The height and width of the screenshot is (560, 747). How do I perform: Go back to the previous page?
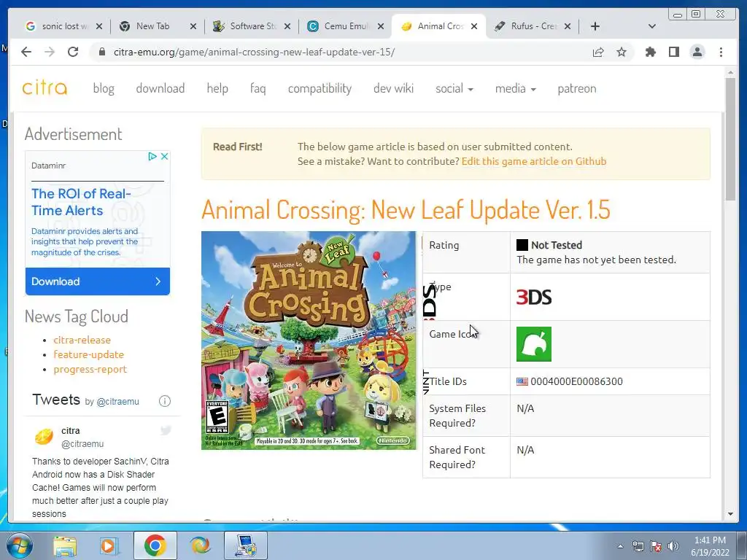pyautogui.click(x=26, y=52)
